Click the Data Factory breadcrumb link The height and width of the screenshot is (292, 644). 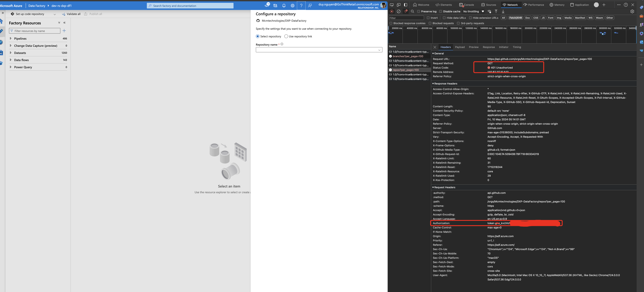[x=37, y=6]
